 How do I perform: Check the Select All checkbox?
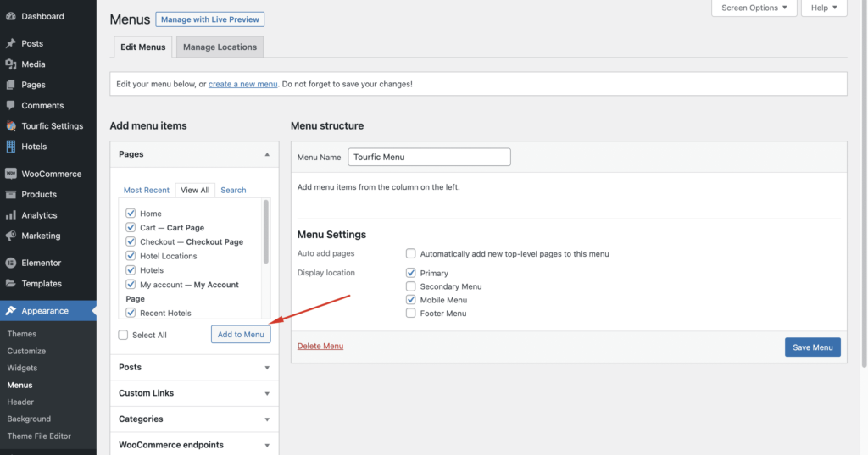tap(123, 335)
